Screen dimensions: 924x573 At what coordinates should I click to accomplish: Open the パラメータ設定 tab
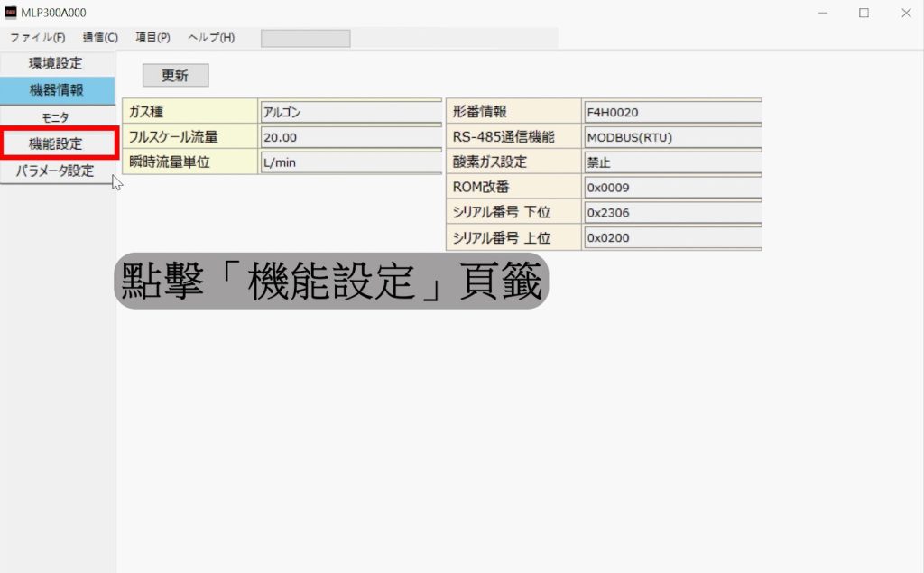click(56, 171)
